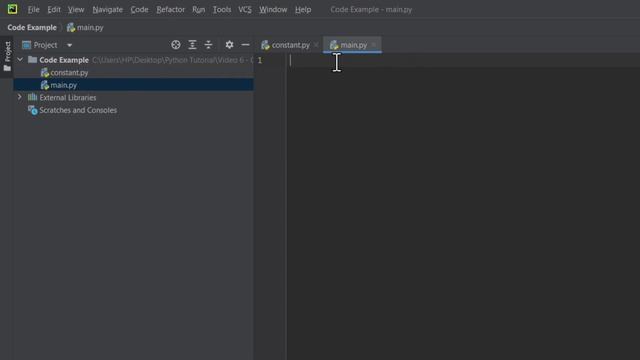The image size is (640, 360).
Task: Click the folder icon under Project sidebar label
Action: coord(7,68)
